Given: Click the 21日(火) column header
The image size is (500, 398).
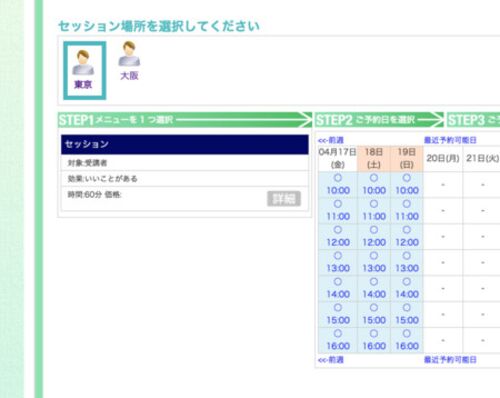Looking at the screenshot, I should pos(482,158).
